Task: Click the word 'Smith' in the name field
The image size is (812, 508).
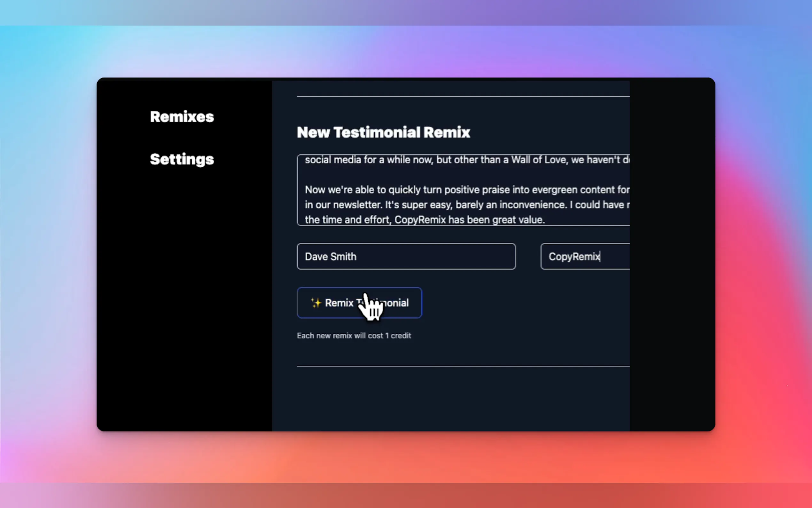Action: click(x=344, y=257)
